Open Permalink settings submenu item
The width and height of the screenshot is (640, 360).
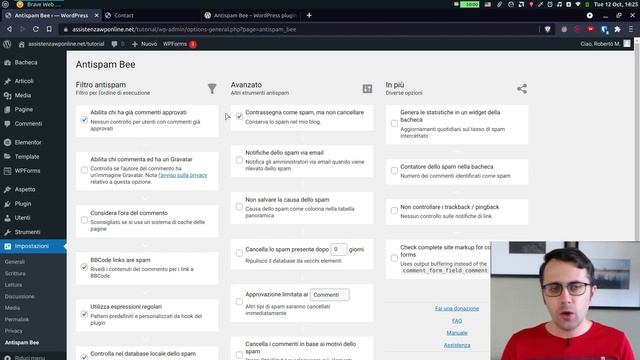pos(17,319)
